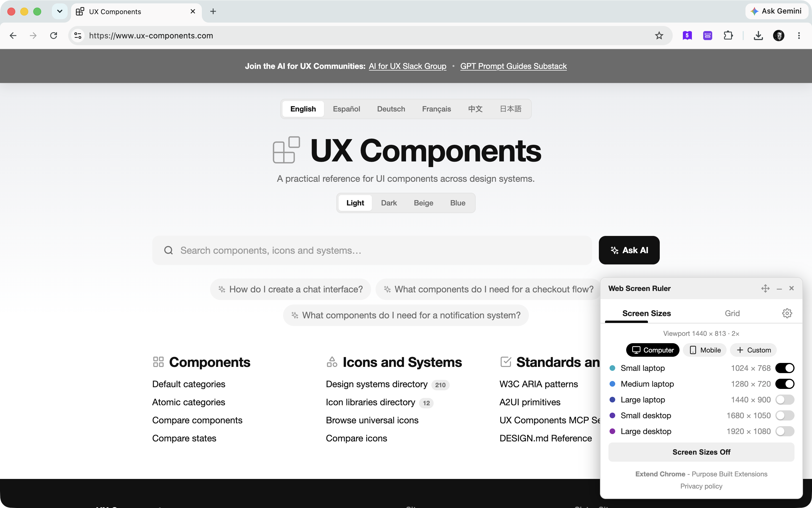Select the Beige theme

[423, 203]
